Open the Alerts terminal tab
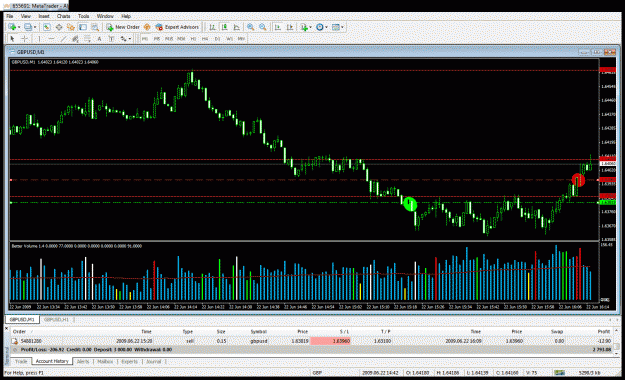 [x=83, y=361]
